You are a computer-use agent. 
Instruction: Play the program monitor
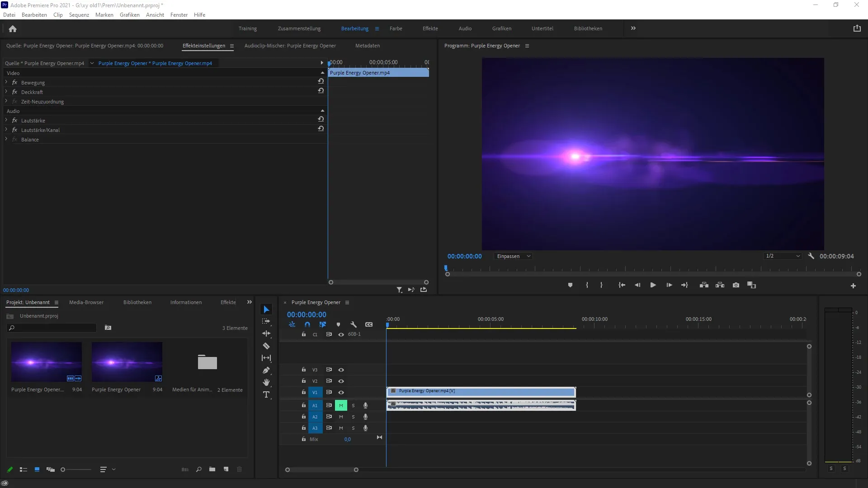point(653,285)
